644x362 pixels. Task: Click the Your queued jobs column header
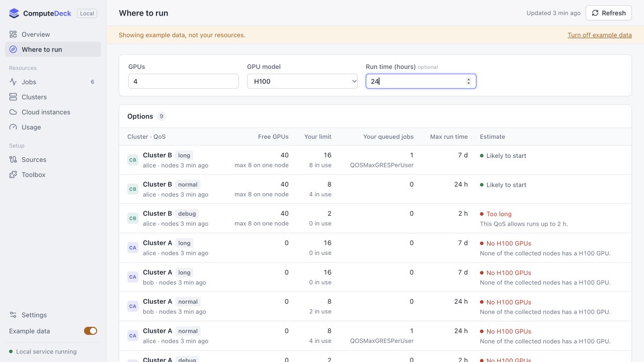388,137
